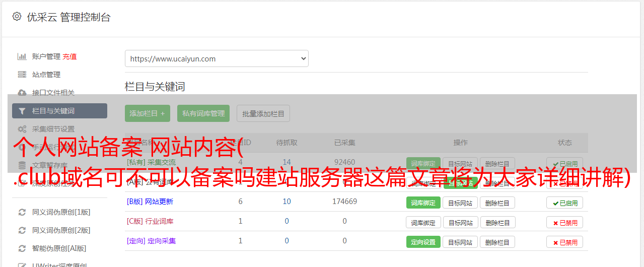The height and width of the screenshot is (267, 644).
Task: Click the gears icon for 采集细节设置
Action: pos(22,129)
